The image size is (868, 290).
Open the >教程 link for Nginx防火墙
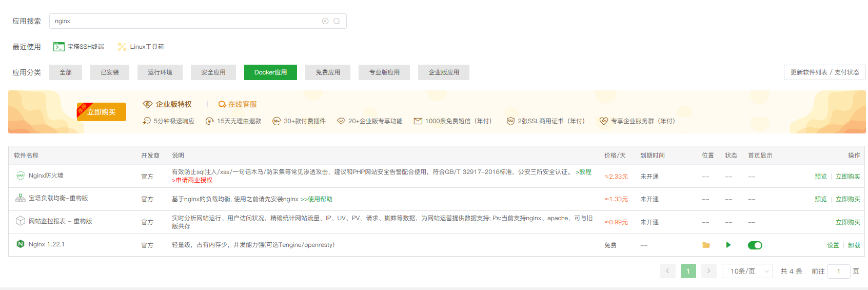pos(583,172)
